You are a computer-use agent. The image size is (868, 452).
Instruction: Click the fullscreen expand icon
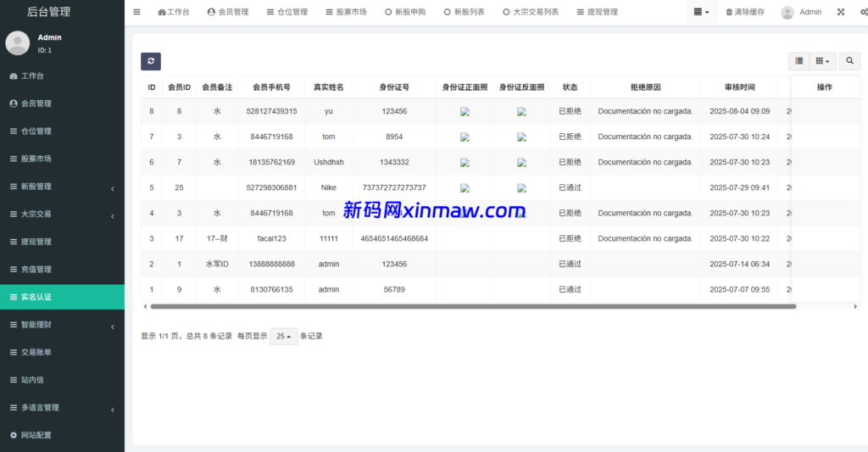pos(841,12)
